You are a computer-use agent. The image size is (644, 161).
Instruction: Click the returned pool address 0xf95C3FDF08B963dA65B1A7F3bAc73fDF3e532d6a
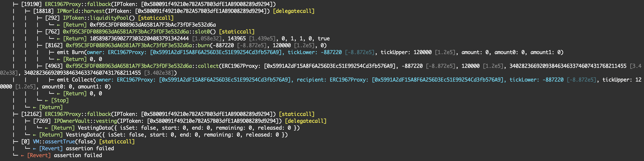click(x=153, y=25)
